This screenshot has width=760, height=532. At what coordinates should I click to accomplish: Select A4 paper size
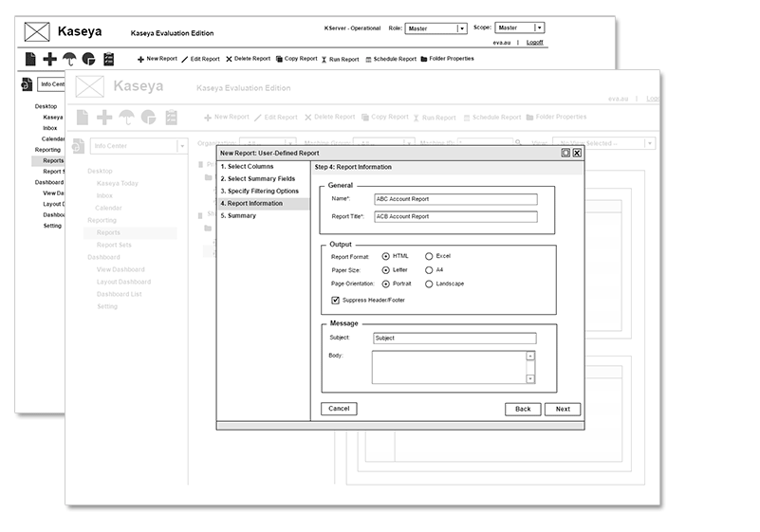(429, 270)
